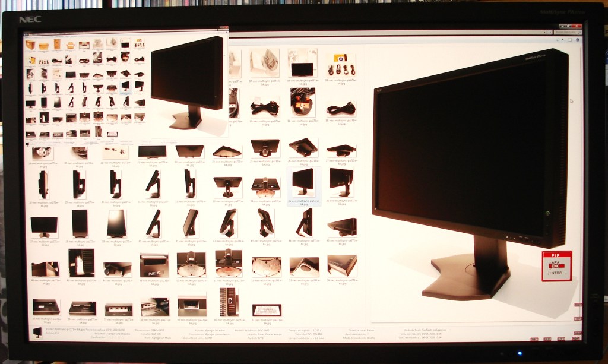The width and height of the screenshot is (608, 364).
Task: Select thumbnail 16 with the black power cable
Action: tap(265, 107)
